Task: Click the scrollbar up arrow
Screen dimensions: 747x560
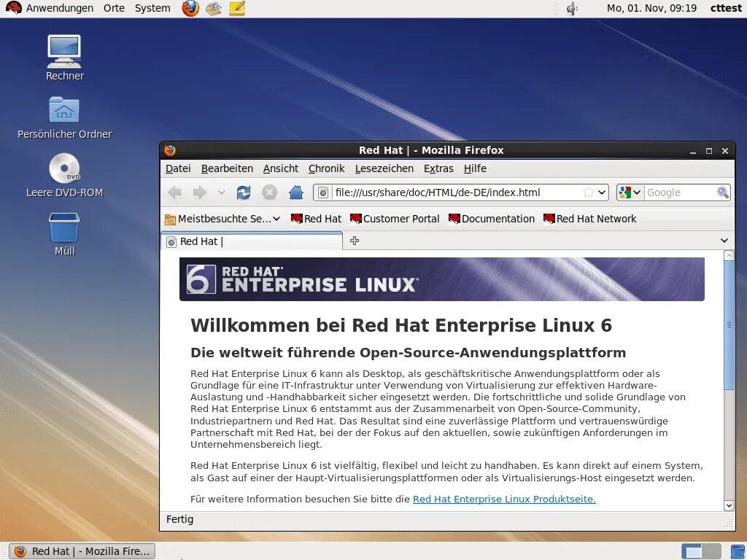Action: pyautogui.click(x=729, y=256)
